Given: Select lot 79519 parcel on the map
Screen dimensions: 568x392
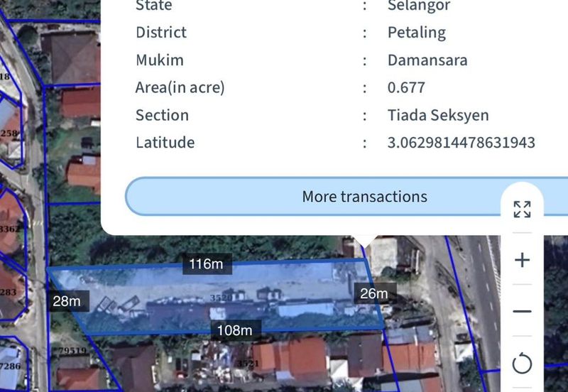Looking at the screenshot, I should (73, 351).
